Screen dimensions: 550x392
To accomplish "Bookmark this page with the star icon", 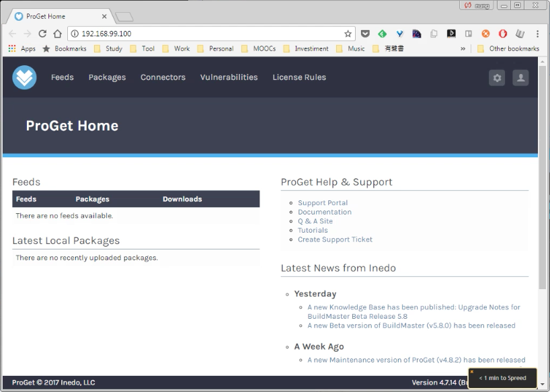I will coord(348,34).
